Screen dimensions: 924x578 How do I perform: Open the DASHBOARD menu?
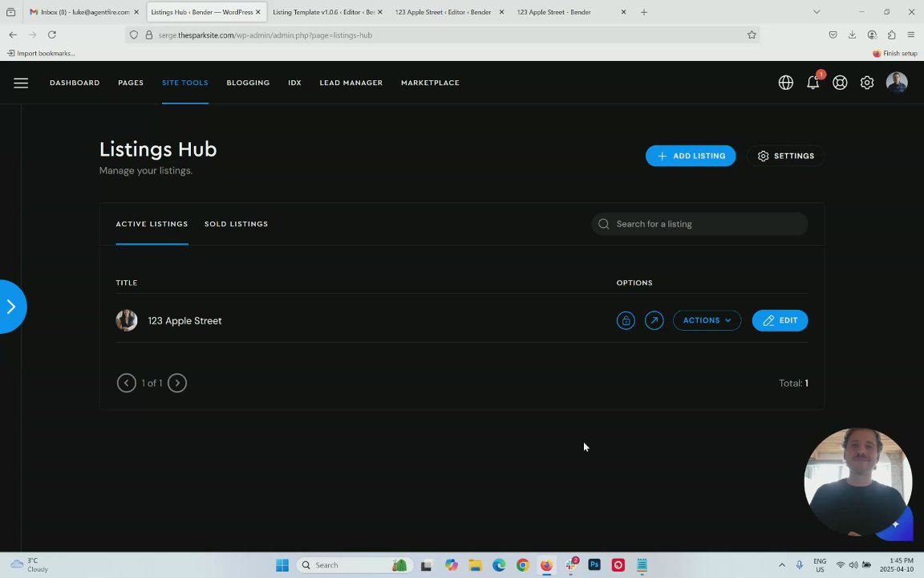[x=75, y=83]
